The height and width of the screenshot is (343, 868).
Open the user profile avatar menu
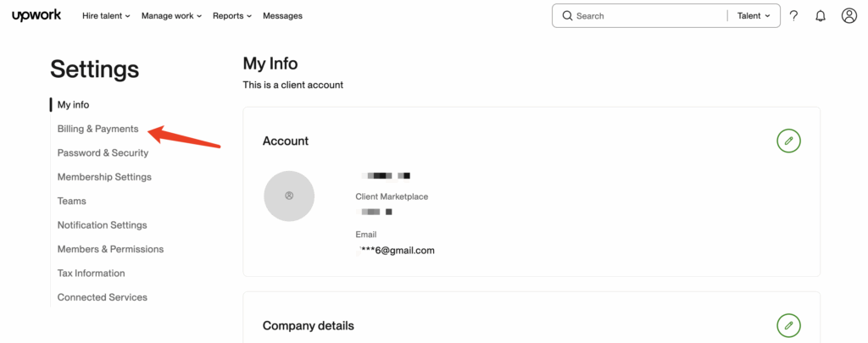click(849, 15)
